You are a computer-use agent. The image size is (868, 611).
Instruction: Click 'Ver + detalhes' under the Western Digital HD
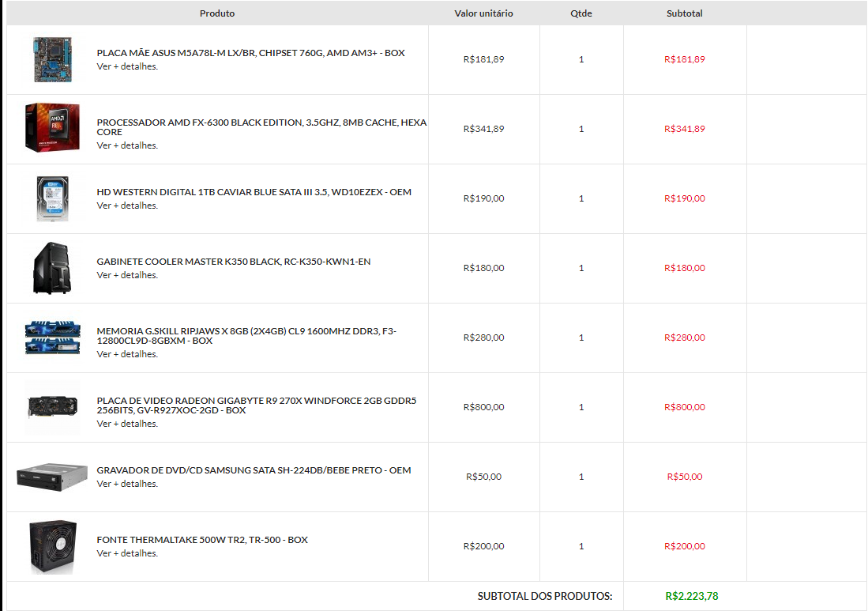tap(127, 206)
